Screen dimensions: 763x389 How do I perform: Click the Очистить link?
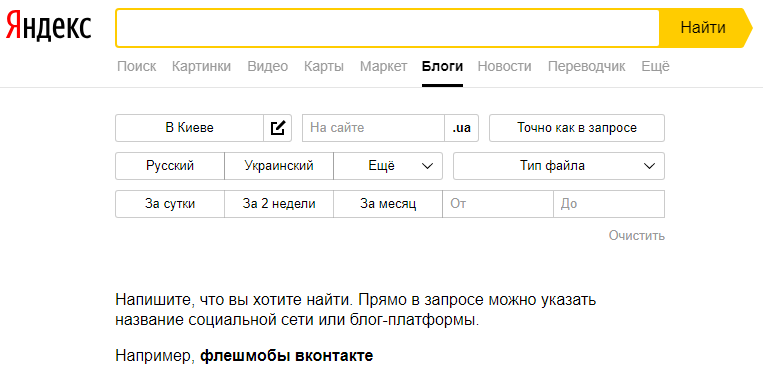(x=636, y=236)
